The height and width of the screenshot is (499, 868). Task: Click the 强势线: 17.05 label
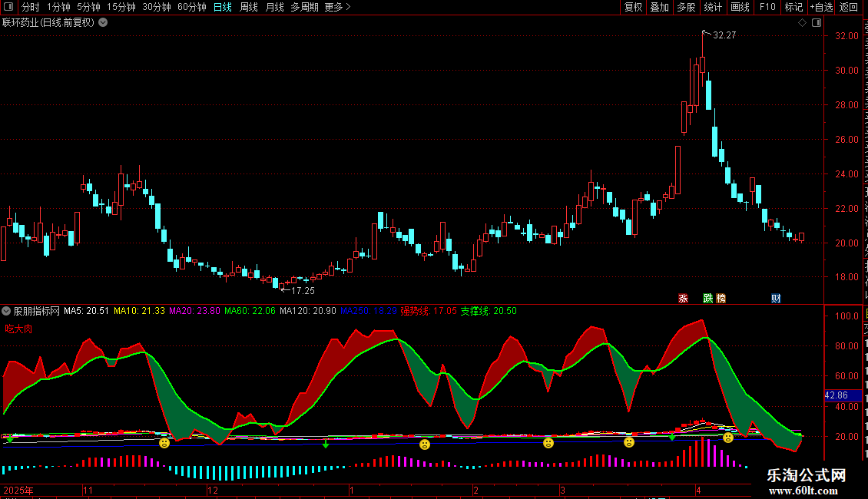click(429, 311)
